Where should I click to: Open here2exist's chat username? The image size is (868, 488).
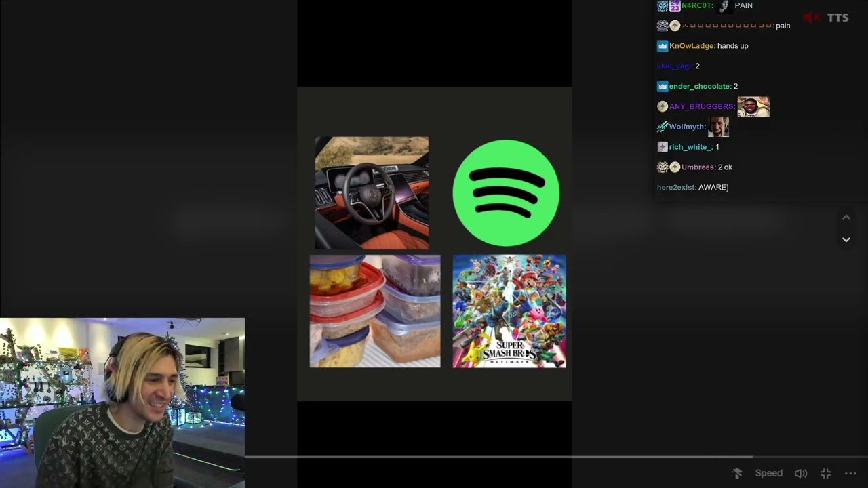pos(677,187)
